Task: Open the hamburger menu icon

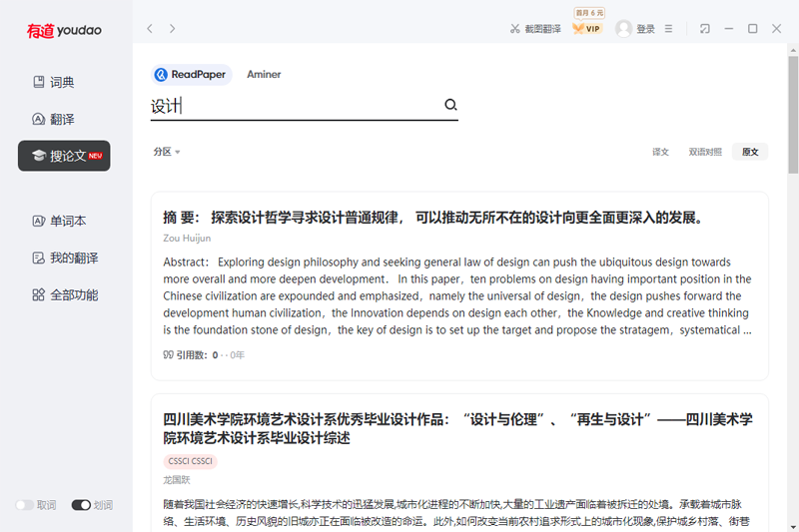Action: pyautogui.click(x=669, y=29)
